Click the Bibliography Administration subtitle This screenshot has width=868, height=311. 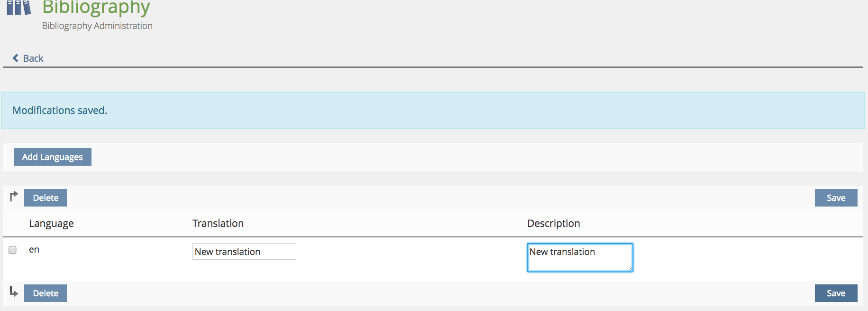(97, 26)
